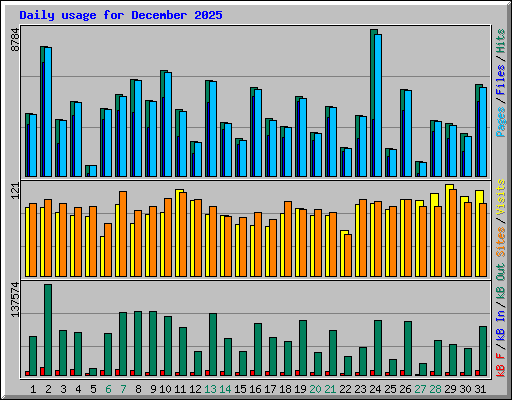
Task: Click the day 1 axis label
Action: (x=33, y=389)
